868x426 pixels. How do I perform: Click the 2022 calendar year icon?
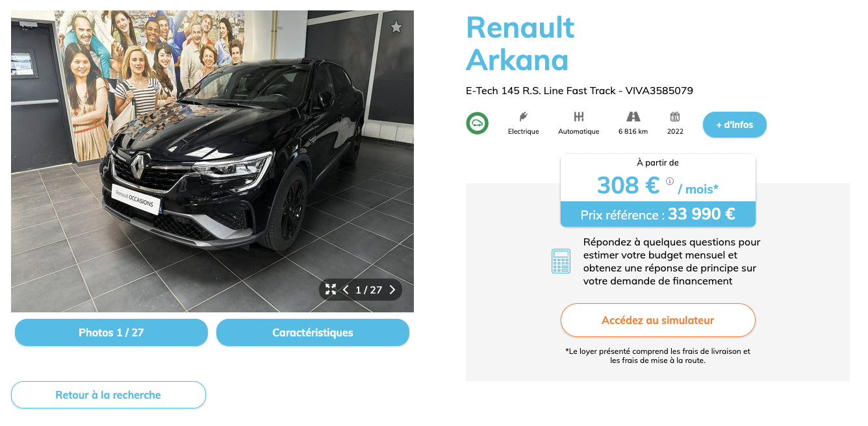(675, 117)
